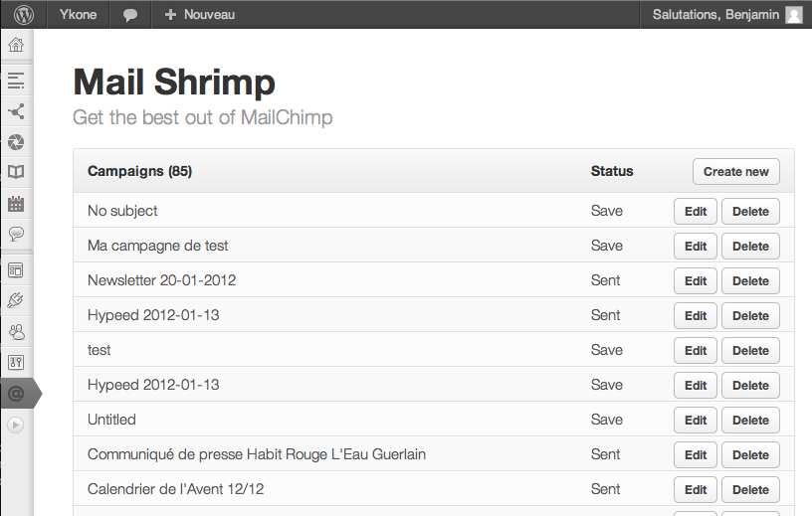Open the Plugins plug icon in sidebar

16,300
